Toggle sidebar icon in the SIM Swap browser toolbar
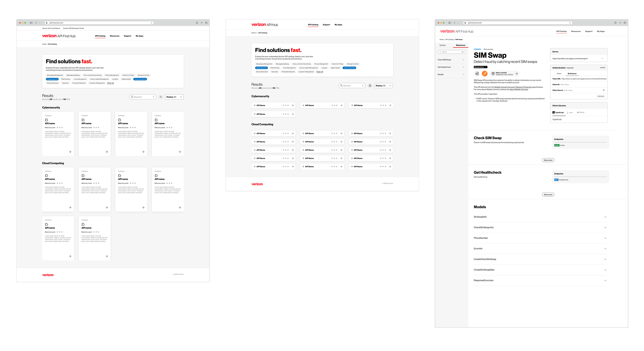Screen dimensions: 644x351 click(x=450, y=23)
